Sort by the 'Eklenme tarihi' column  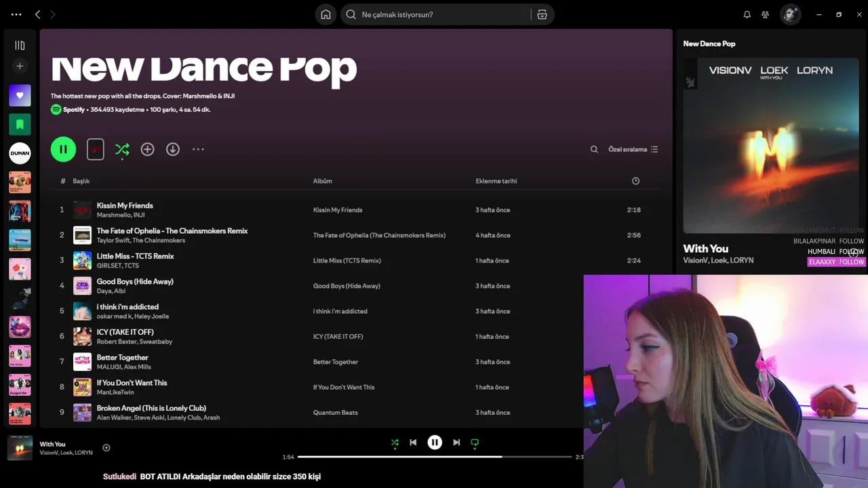click(x=496, y=181)
